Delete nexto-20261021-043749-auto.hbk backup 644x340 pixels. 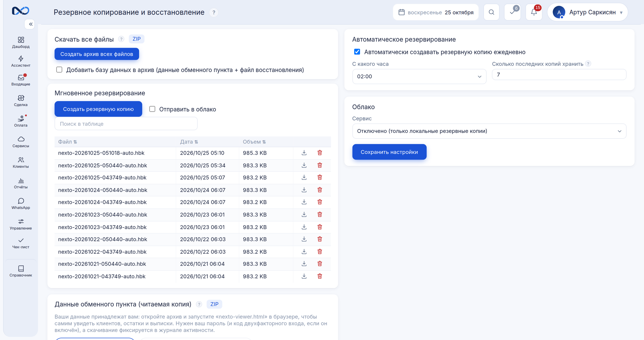pos(320,276)
